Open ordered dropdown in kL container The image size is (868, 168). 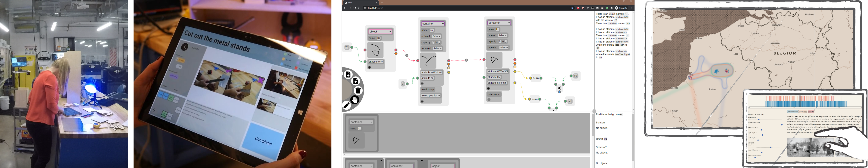pyautogui.click(x=503, y=35)
